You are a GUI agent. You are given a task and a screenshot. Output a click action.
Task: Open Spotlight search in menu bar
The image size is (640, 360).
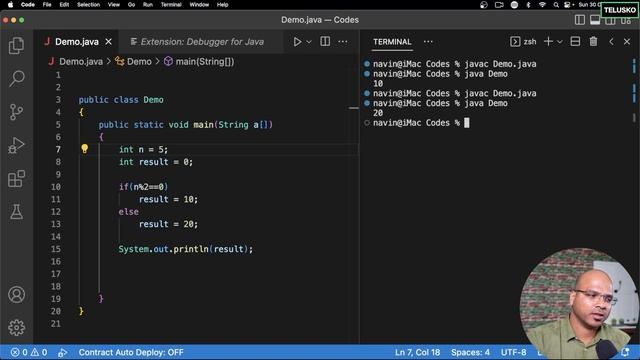point(556,5)
